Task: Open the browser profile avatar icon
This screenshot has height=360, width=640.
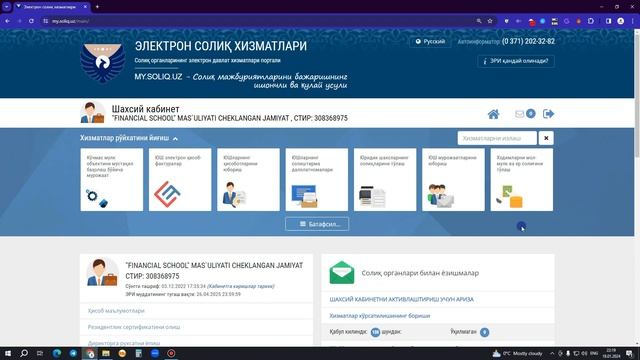Action: click(620, 21)
